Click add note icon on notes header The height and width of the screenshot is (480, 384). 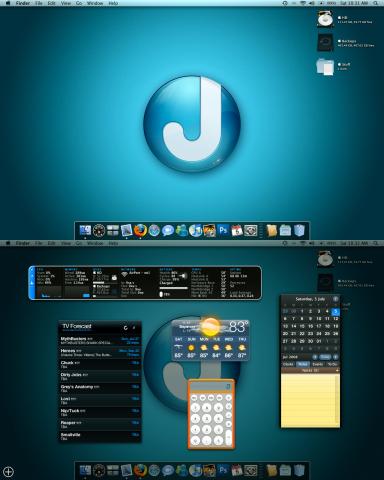[x=337, y=370]
